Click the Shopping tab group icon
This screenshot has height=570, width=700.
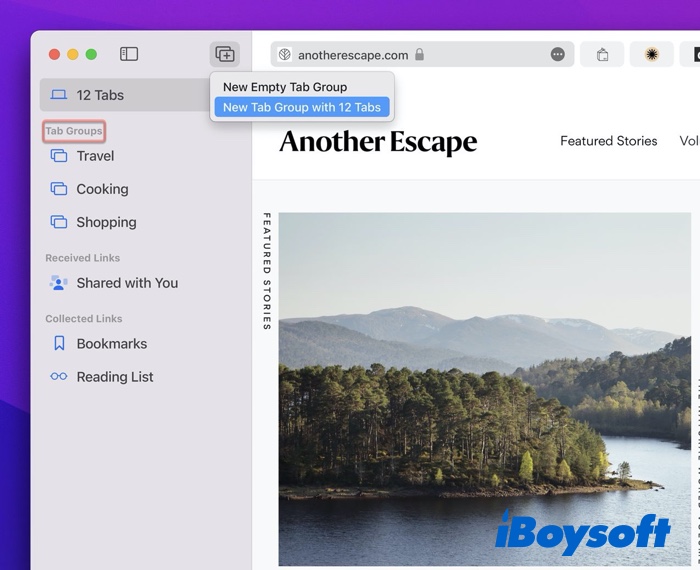tap(59, 222)
